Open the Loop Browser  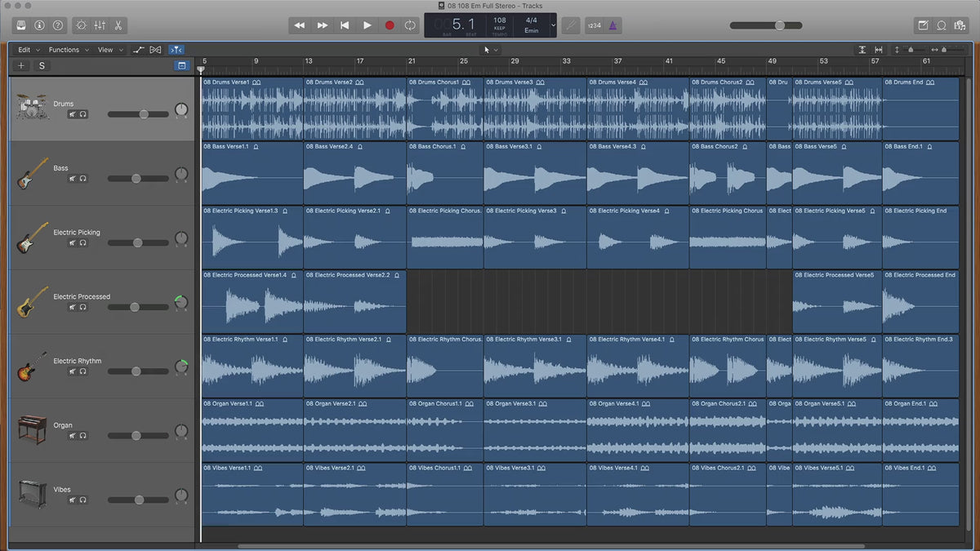pos(942,25)
